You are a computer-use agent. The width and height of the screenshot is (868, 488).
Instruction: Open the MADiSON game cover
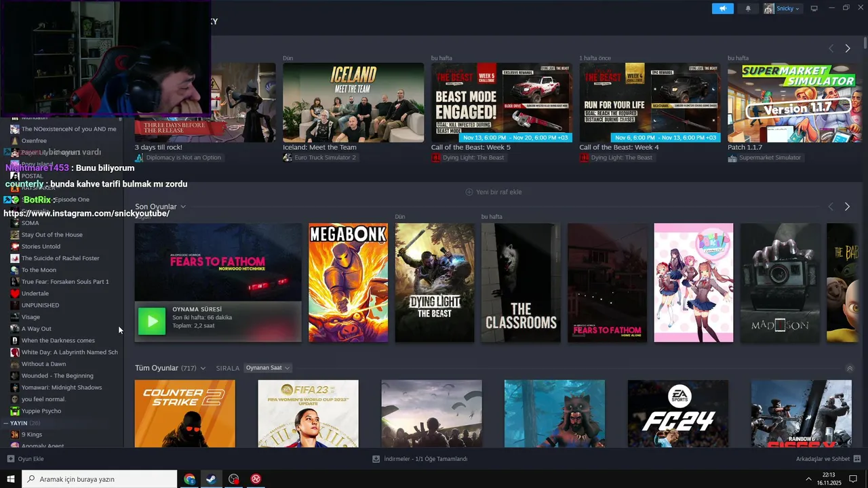(780, 283)
